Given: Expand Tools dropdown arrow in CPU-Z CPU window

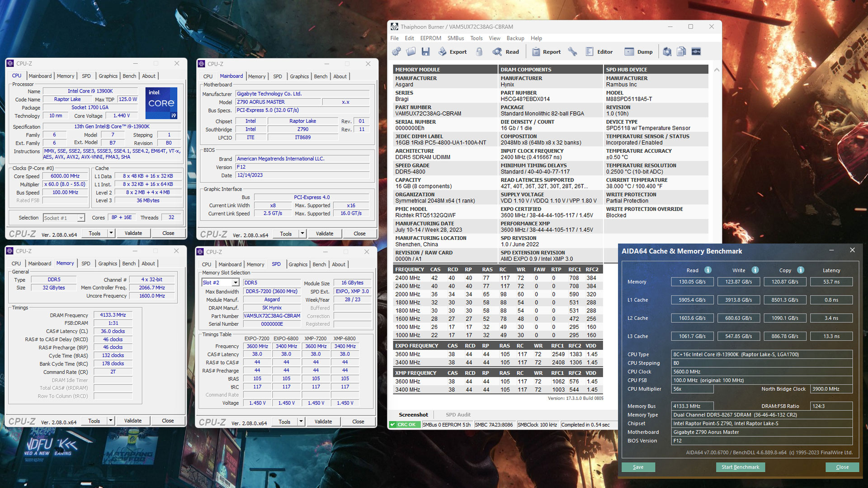Looking at the screenshot, I should pos(111,233).
